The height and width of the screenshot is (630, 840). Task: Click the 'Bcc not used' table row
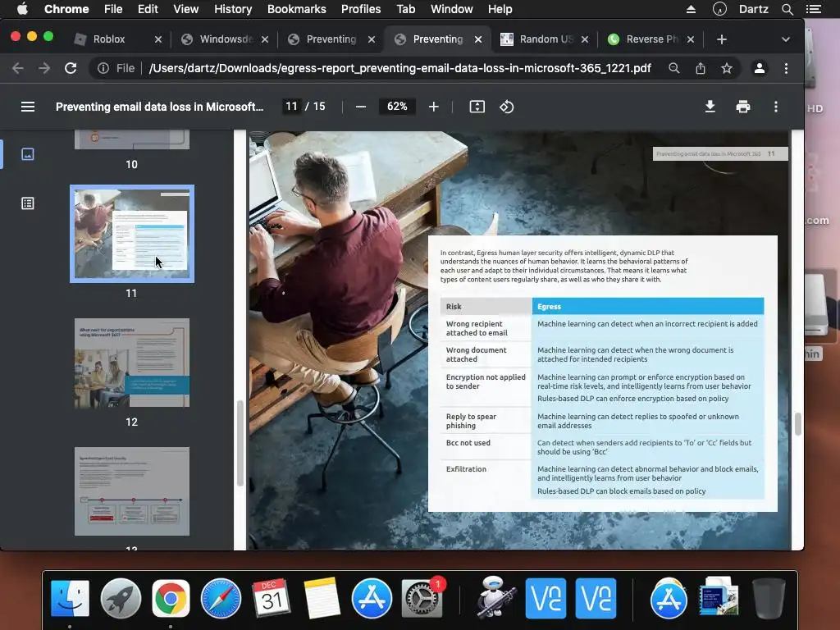pos(602,447)
